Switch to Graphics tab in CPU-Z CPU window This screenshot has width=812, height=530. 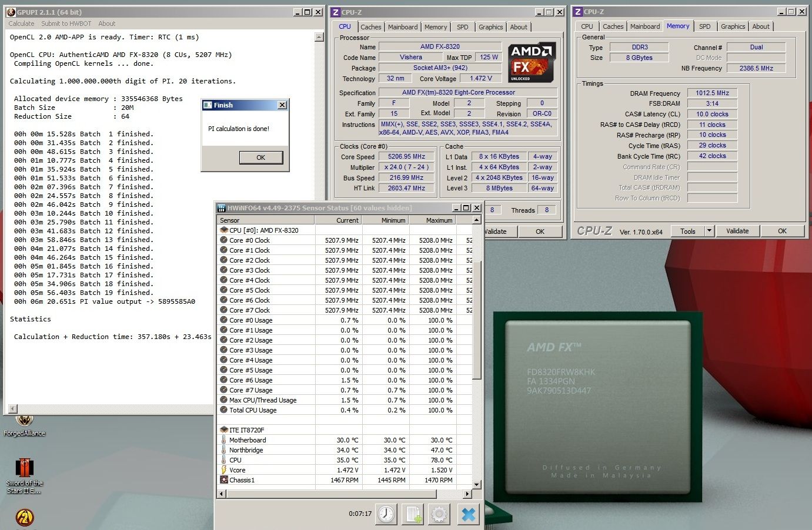click(x=491, y=27)
